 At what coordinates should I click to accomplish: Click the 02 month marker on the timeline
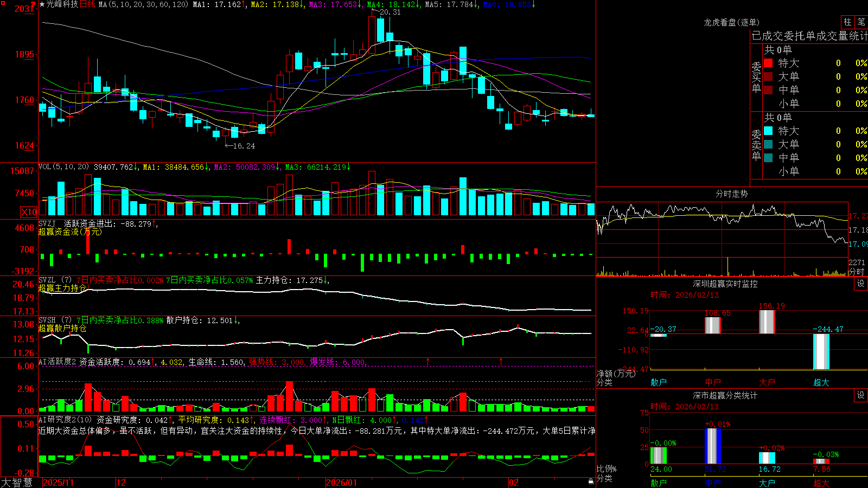(514, 483)
